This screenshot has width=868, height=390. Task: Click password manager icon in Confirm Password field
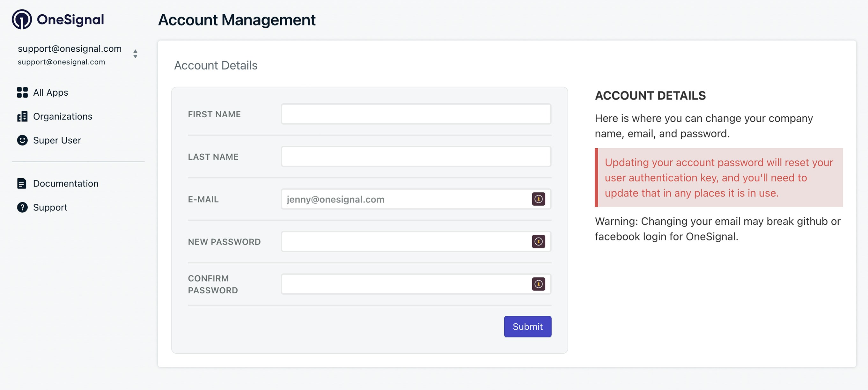pyautogui.click(x=538, y=284)
